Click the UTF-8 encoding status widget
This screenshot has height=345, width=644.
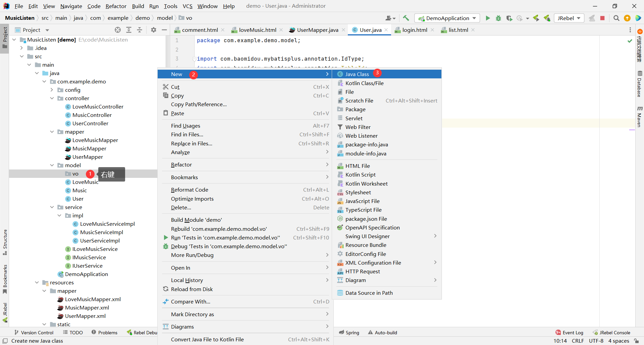pos(596,341)
